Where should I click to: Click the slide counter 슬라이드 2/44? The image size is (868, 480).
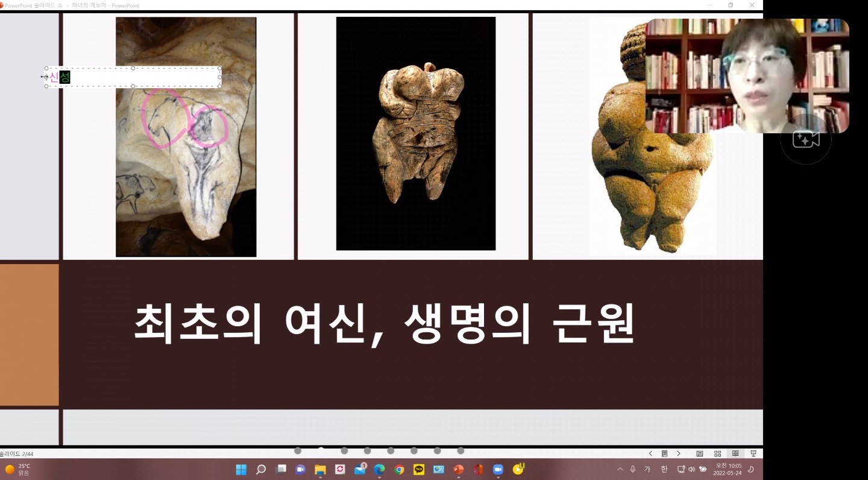(x=17, y=453)
